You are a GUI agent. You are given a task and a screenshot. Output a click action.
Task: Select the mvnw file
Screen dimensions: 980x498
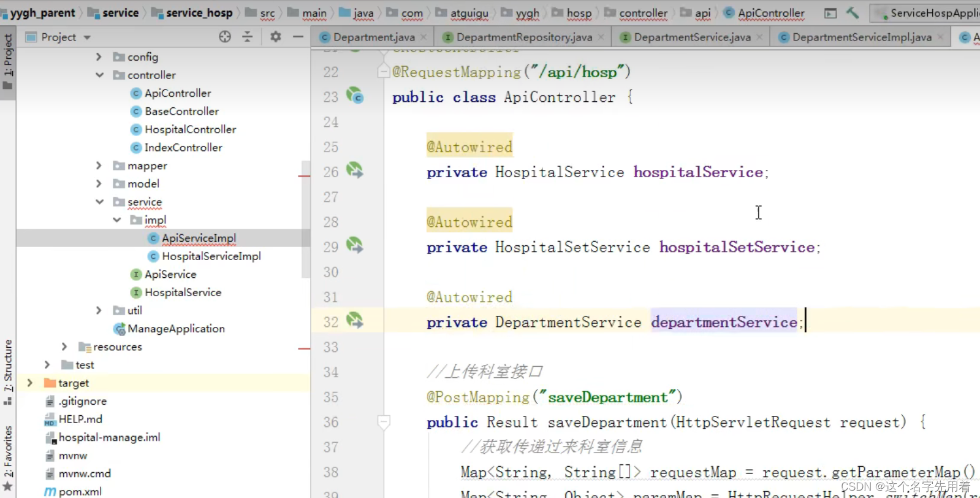(66, 456)
